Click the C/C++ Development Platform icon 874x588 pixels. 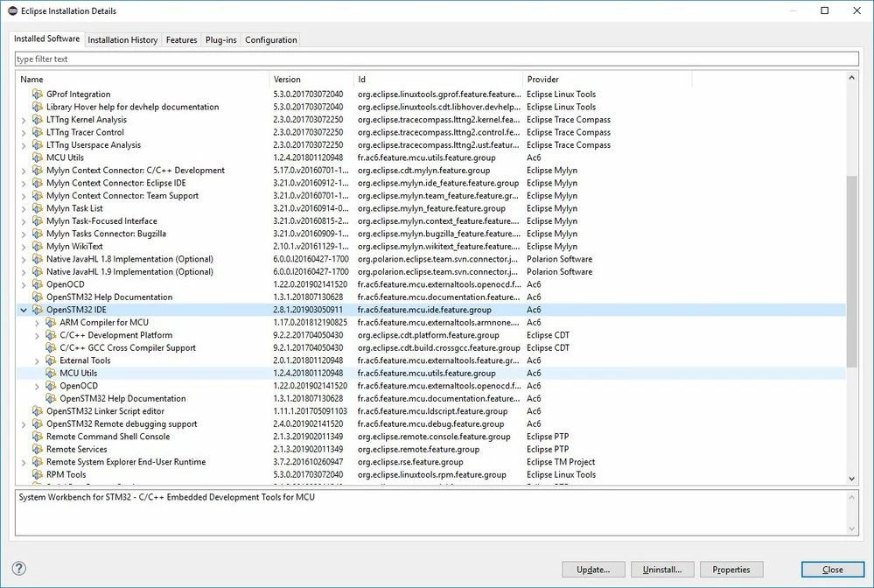tap(51, 335)
